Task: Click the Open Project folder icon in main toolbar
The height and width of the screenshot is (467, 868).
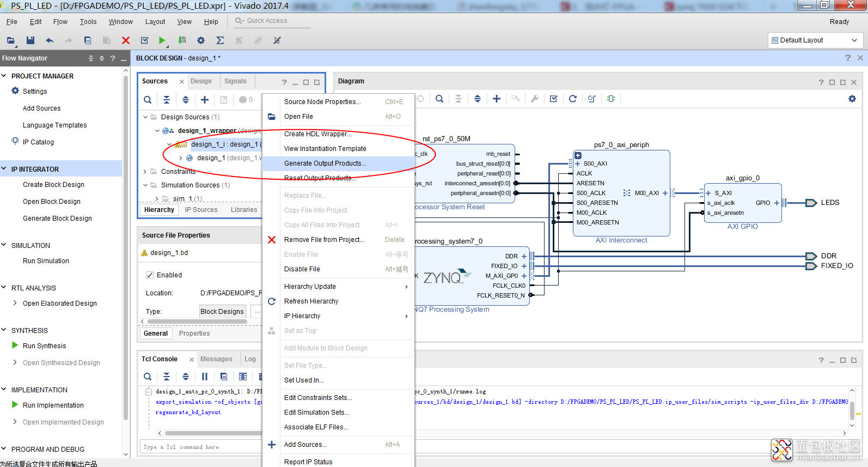Action: pos(10,40)
